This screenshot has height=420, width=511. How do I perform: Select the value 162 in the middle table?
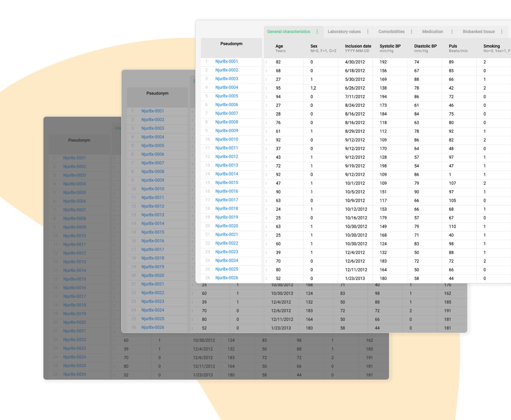448,293
